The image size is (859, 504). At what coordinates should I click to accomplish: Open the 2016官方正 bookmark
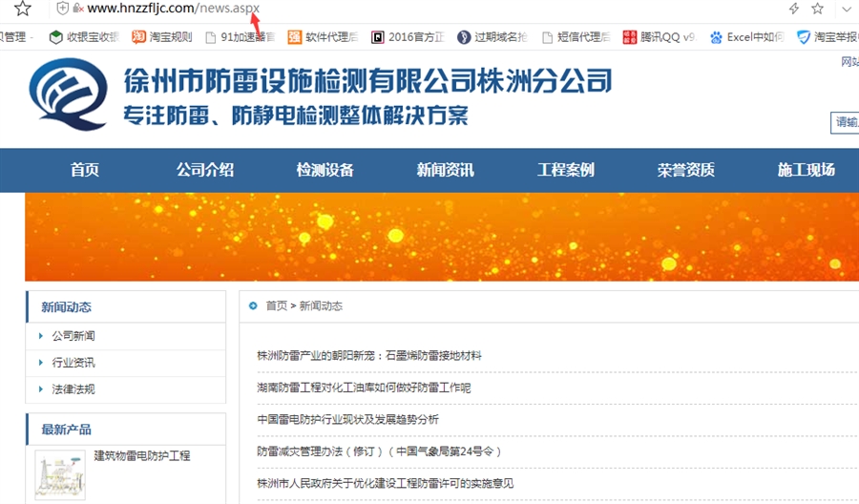409,37
